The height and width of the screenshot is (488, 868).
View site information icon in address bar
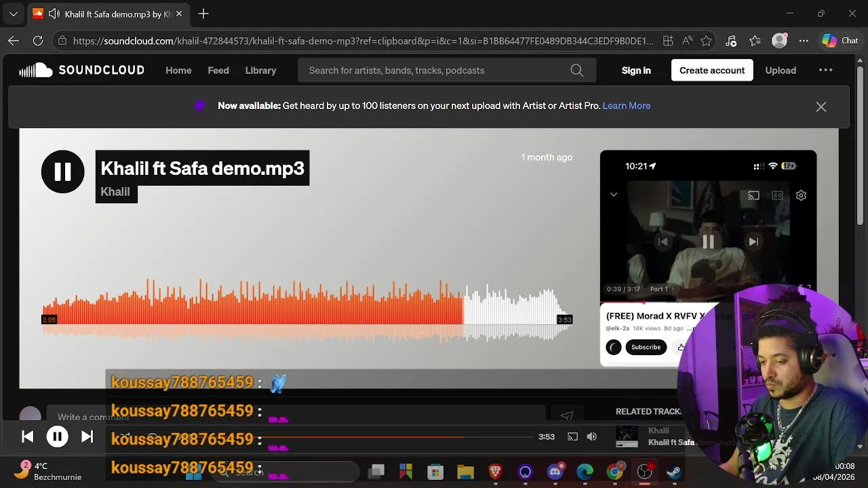point(62,41)
